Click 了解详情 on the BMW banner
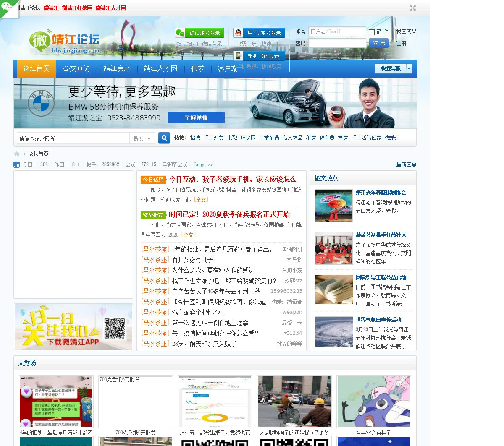 click(x=196, y=118)
